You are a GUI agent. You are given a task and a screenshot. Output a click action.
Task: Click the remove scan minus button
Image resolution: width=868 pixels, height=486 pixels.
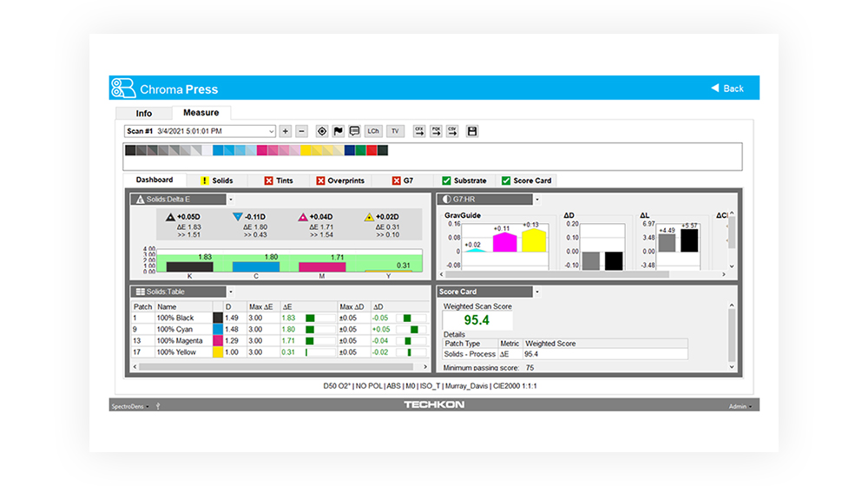pyautogui.click(x=301, y=131)
